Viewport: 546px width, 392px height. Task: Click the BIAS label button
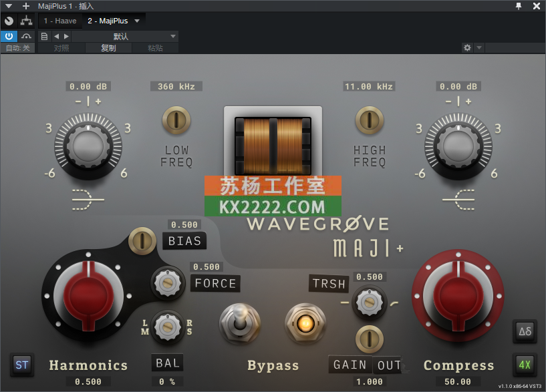coord(184,240)
